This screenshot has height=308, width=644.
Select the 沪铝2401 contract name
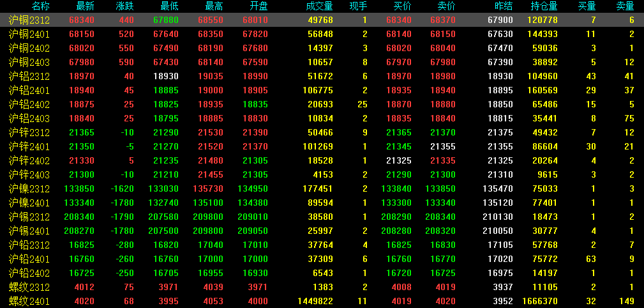pyautogui.click(x=29, y=91)
